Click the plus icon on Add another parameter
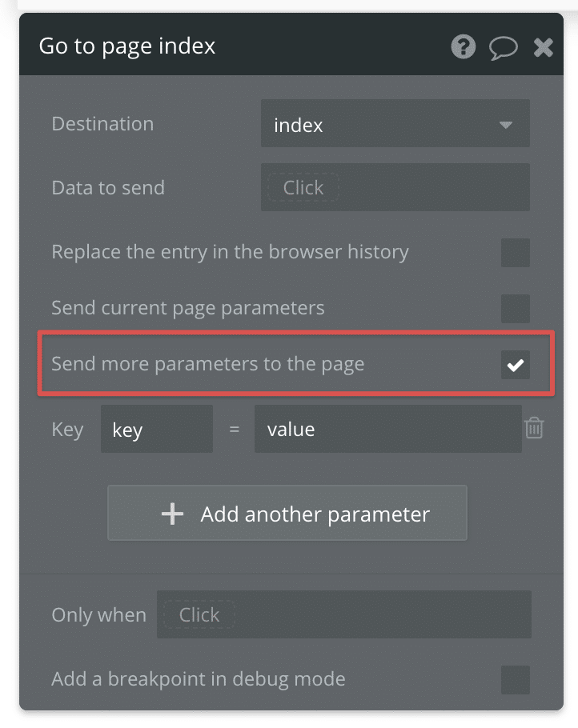The width and height of the screenshot is (578, 728). 172,515
